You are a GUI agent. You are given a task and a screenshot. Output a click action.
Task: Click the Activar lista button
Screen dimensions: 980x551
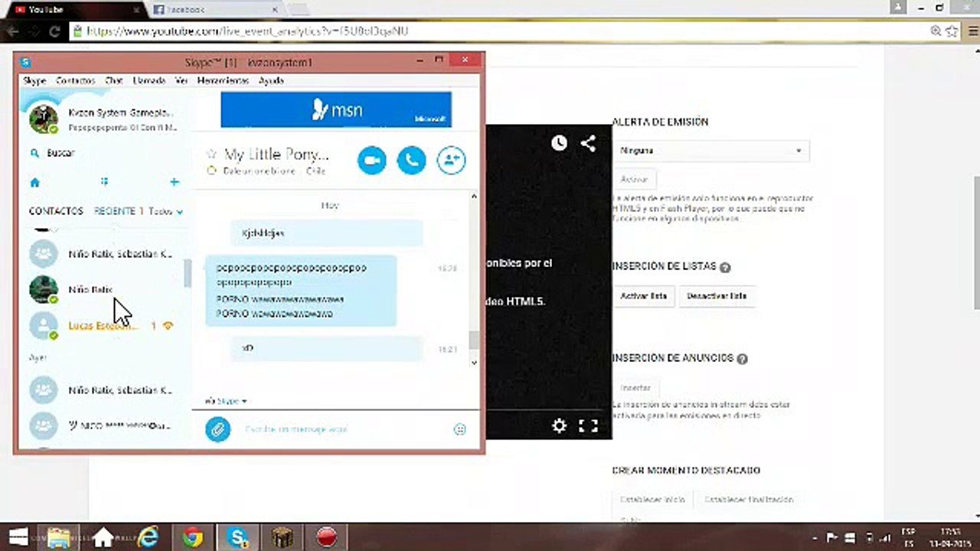pyautogui.click(x=644, y=296)
